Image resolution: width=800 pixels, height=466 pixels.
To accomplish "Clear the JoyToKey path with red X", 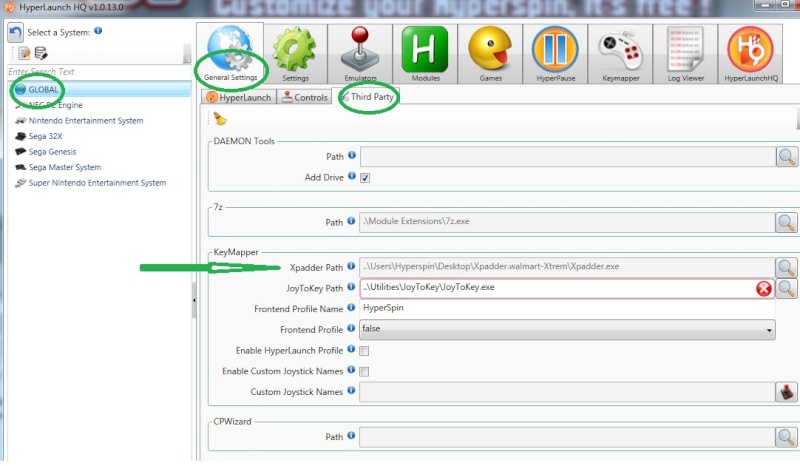I will [764, 289].
